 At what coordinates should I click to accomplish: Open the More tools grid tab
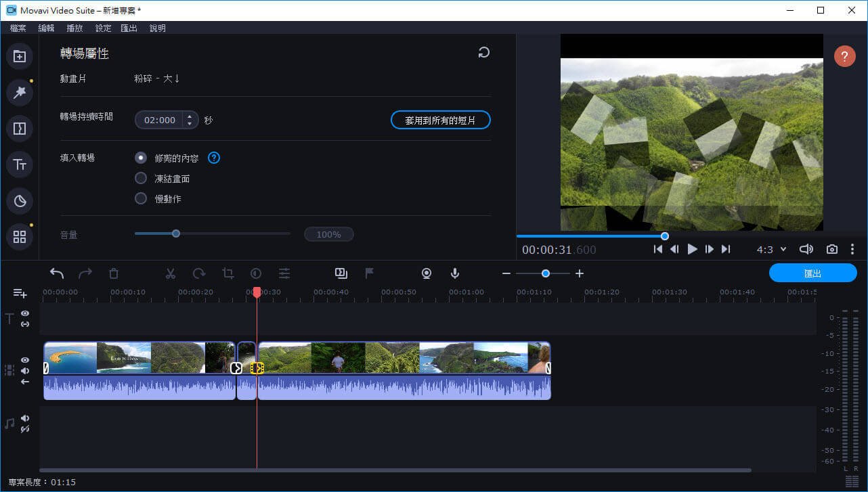coord(20,237)
